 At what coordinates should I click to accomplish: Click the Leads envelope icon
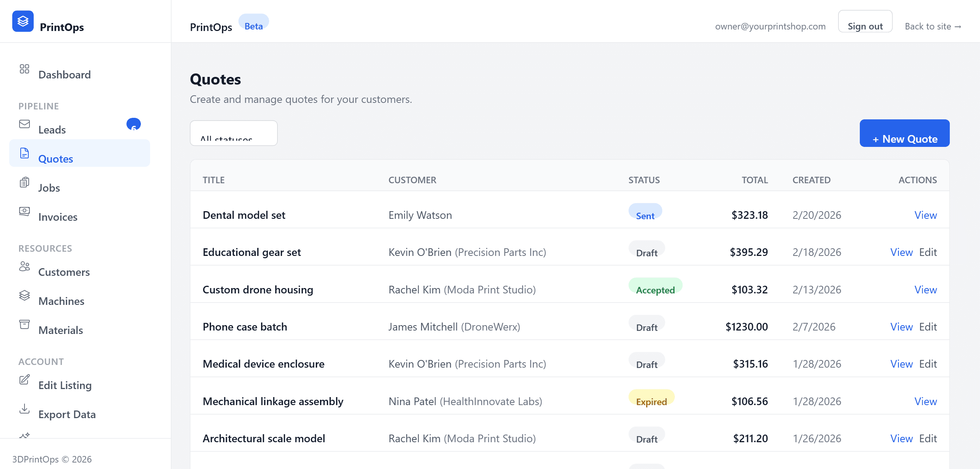click(24, 124)
